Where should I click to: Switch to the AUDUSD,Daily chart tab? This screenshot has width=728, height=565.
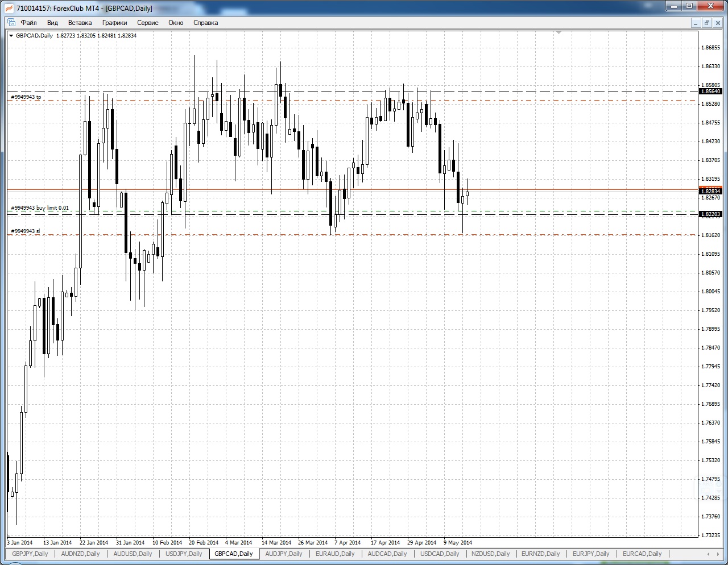tap(133, 554)
